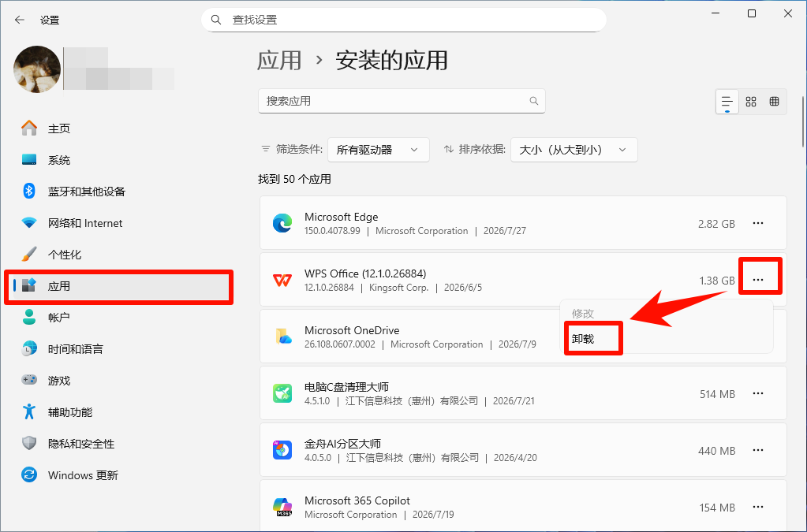
Task: Click the user profile avatar
Action: coord(37,69)
